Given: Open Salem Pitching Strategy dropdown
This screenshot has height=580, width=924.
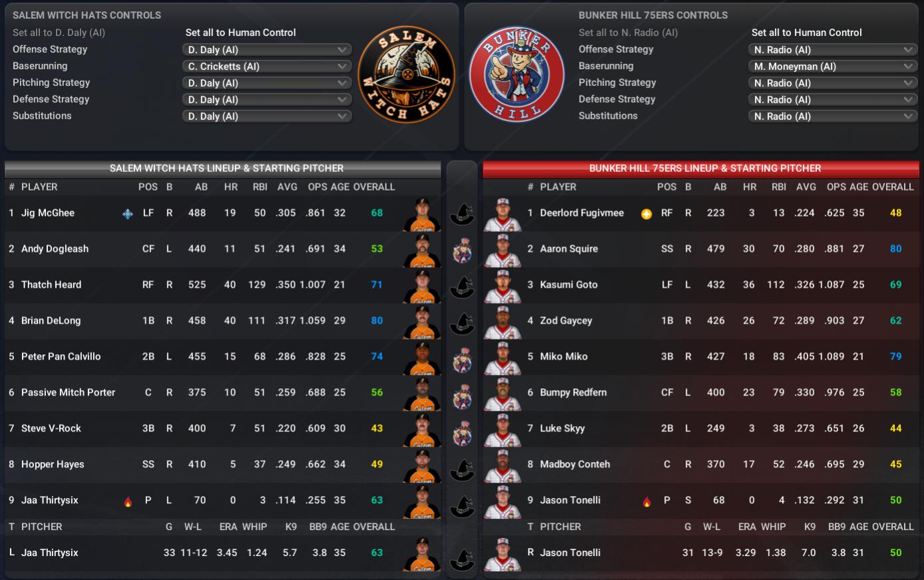Looking at the screenshot, I should (267, 83).
